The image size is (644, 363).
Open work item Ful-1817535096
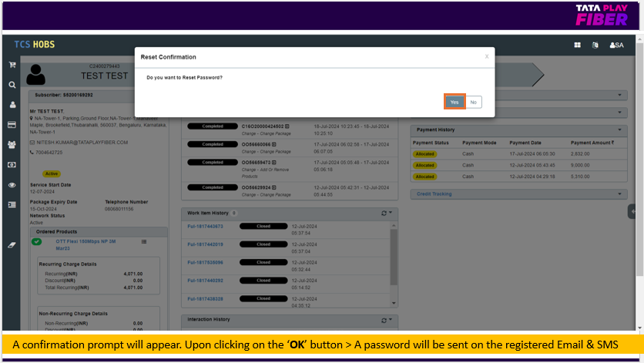(x=206, y=262)
